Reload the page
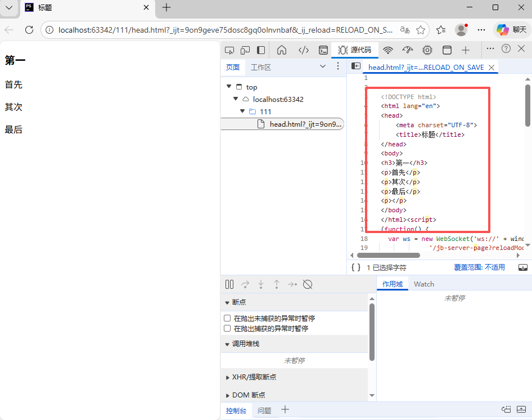Image resolution: width=532 pixels, height=420 pixels. pos(29,30)
